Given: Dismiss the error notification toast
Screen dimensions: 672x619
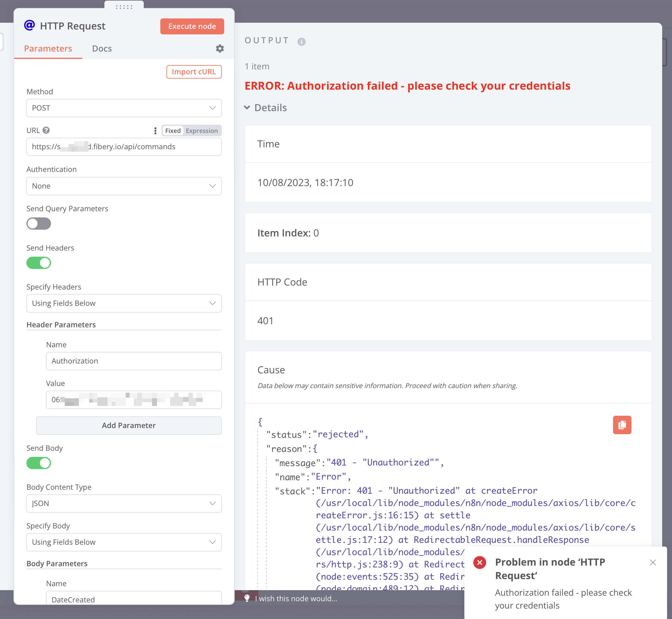Looking at the screenshot, I should click(653, 563).
